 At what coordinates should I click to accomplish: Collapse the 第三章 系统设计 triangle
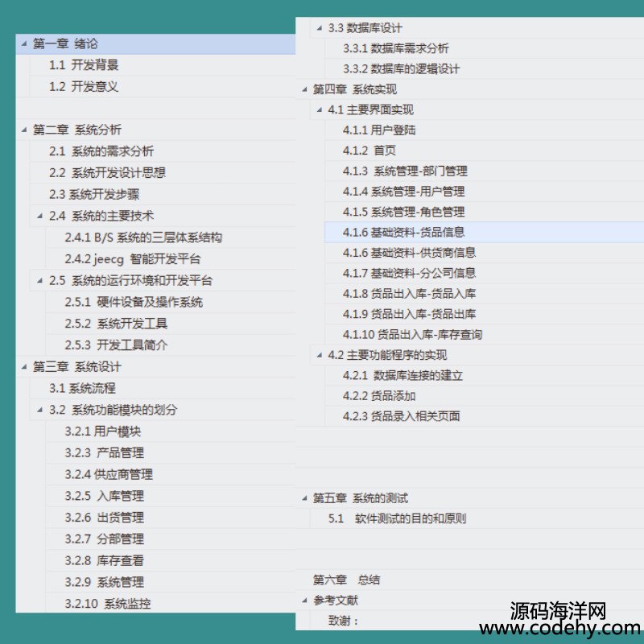pyautogui.click(x=24, y=367)
